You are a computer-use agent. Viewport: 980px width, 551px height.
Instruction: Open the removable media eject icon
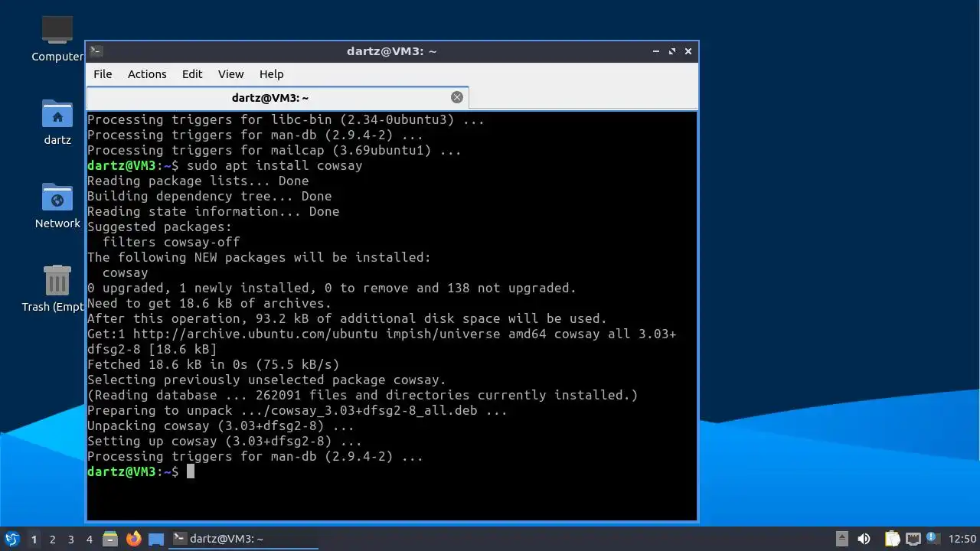(x=842, y=539)
